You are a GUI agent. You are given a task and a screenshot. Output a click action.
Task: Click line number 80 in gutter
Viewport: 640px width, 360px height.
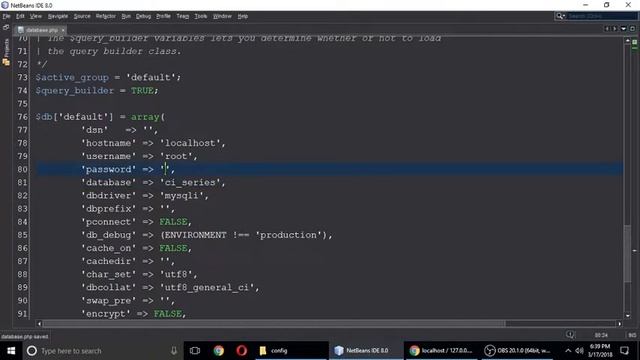22,169
